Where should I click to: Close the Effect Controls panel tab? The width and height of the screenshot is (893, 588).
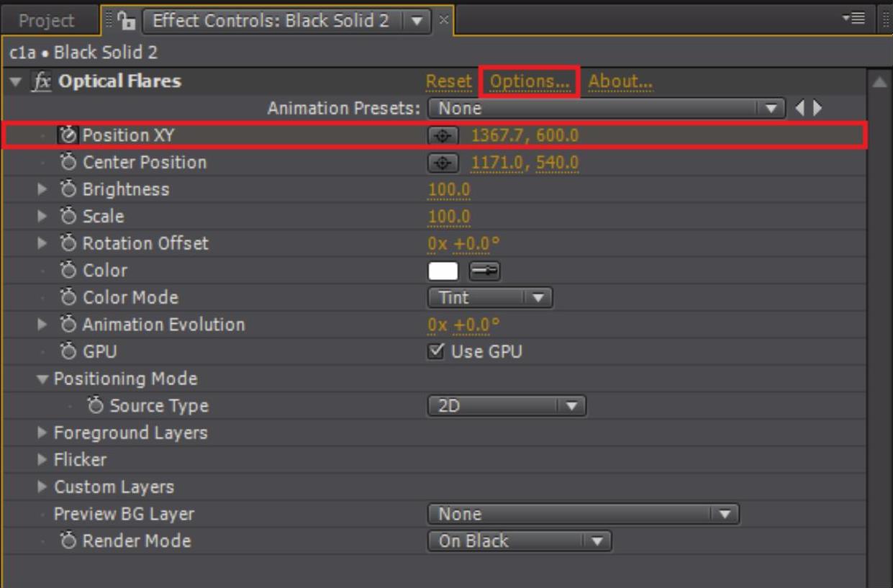(443, 20)
